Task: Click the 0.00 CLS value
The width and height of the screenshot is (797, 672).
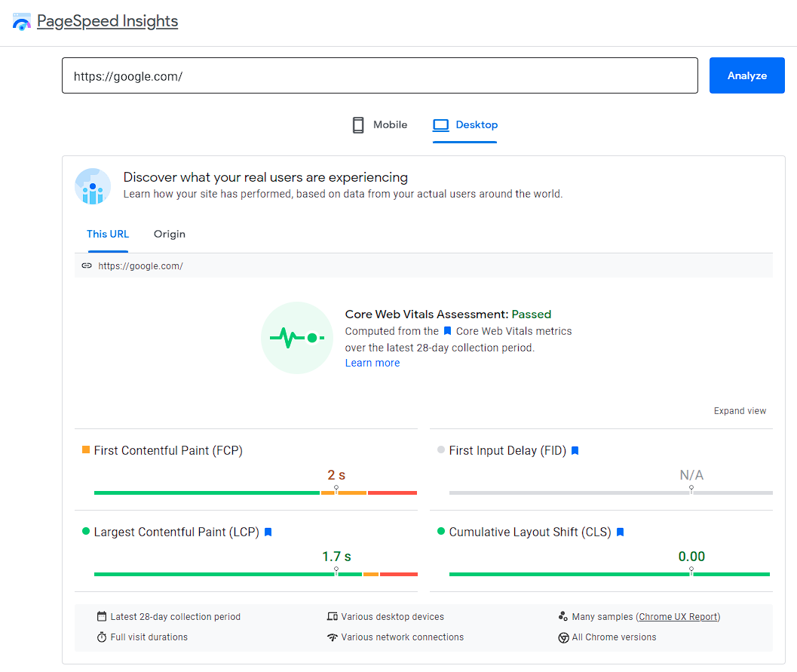Action: click(691, 556)
